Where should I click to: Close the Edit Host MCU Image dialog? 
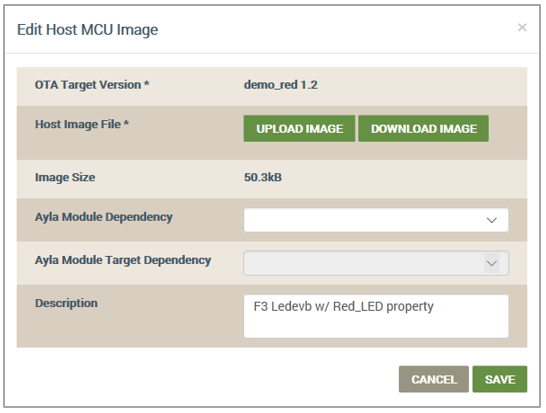pyautogui.click(x=522, y=27)
